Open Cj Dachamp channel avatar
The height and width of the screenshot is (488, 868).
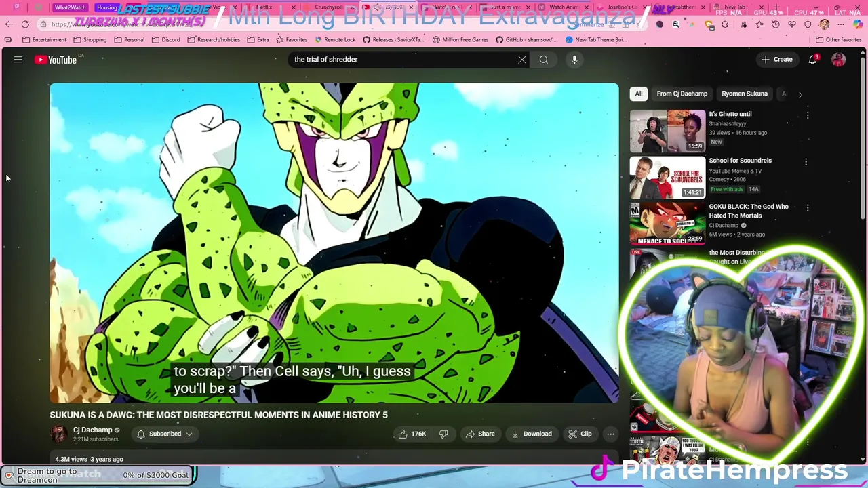point(59,434)
